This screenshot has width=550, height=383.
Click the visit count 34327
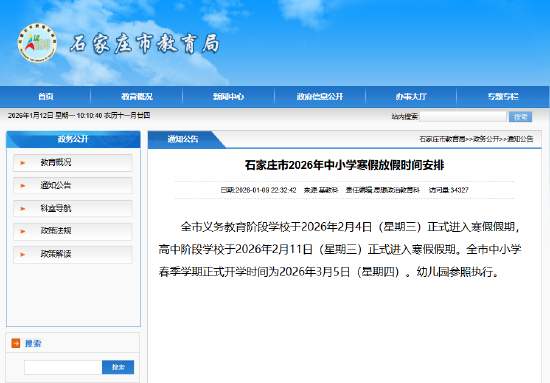pyautogui.click(x=460, y=190)
